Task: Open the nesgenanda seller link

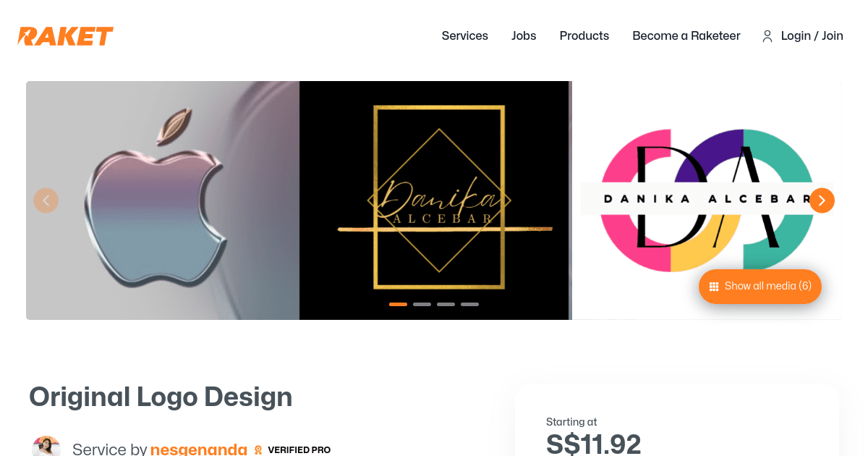Action: click(x=199, y=449)
